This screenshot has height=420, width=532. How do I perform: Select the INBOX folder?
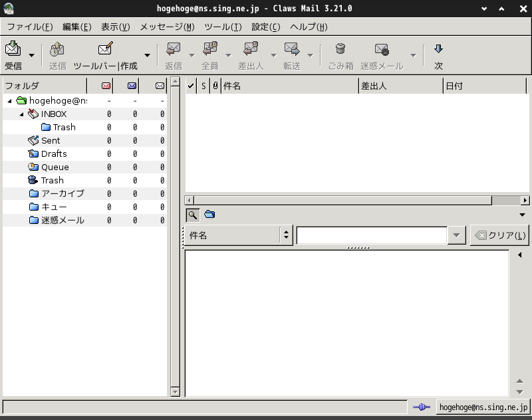54,114
